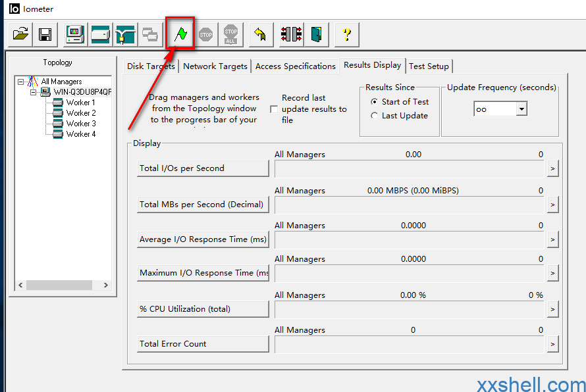This screenshot has width=586, height=392.
Task: Open the Access Specifications tab
Action: pos(295,66)
